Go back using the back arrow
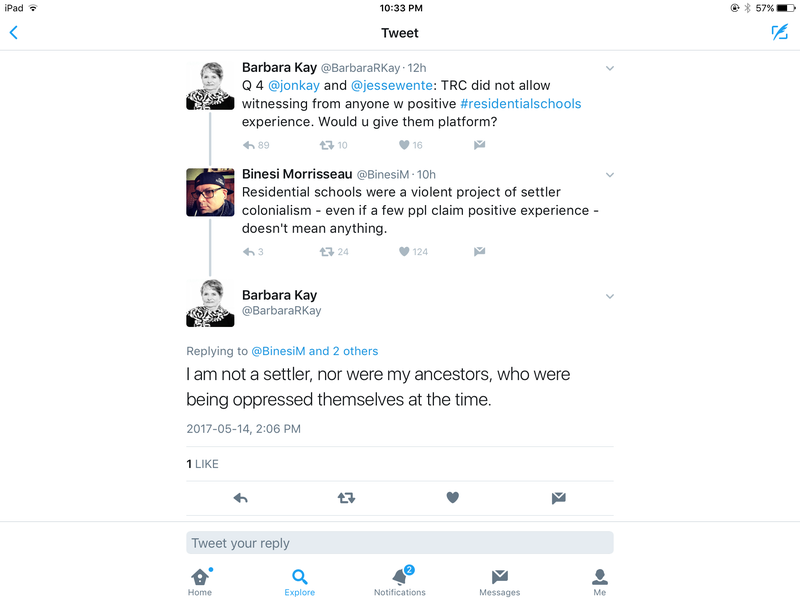Image resolution: width=800 pixels, height=600 pixels. click(x=14, y=33)
